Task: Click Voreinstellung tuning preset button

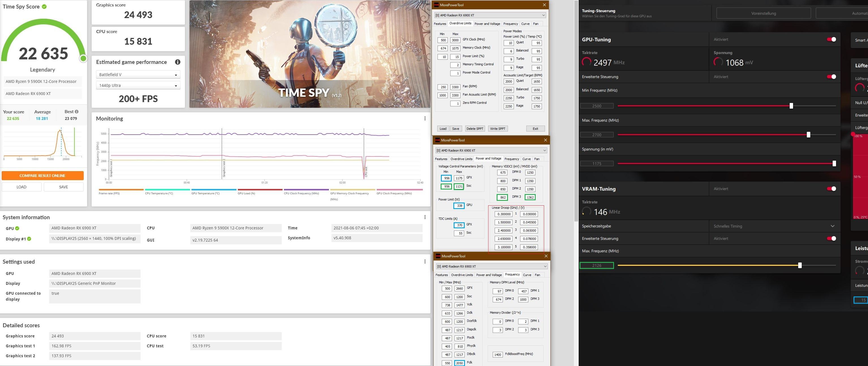Action: 764,14
